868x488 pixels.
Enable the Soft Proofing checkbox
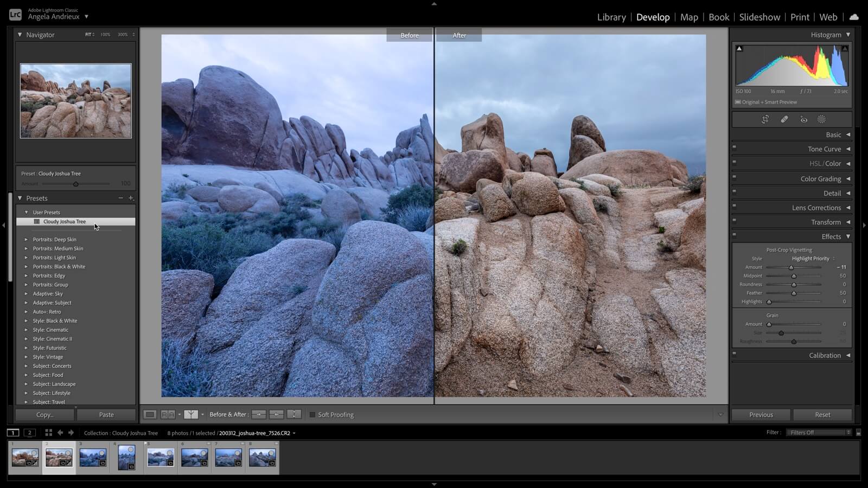pyautogui.click(x=312, y=415)
